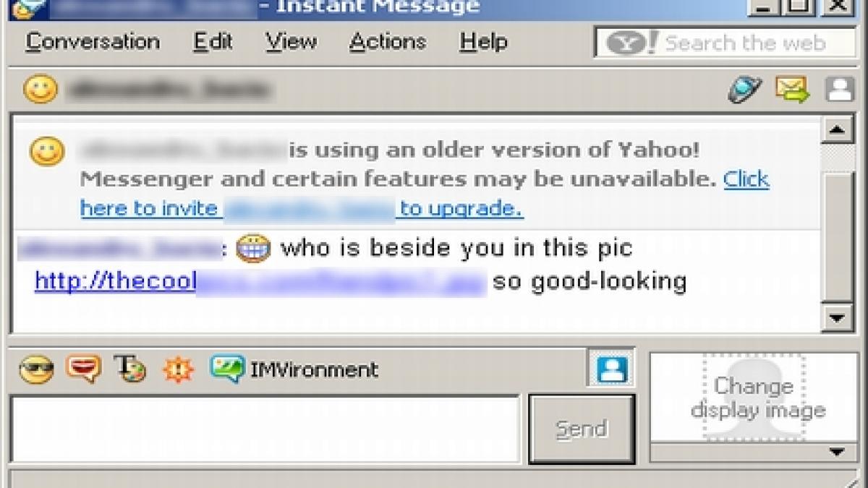Start a voice call with the phone icon
Image resolution: width=868 pixels, height=488 pixels.
point(744,90)
